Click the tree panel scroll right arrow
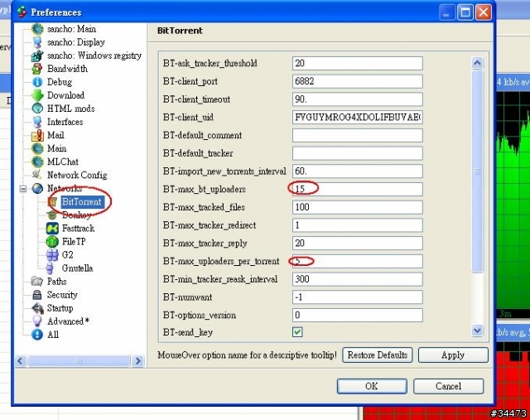 click(x=137, y=361)
